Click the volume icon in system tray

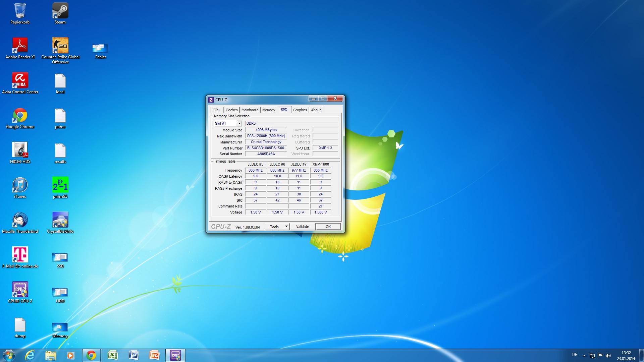[608, 355]
